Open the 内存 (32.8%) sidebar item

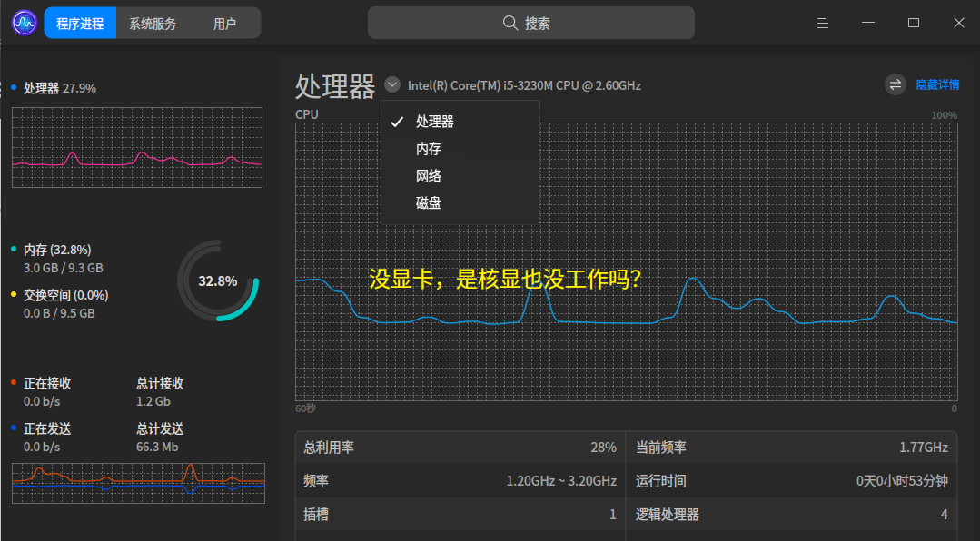(57, 250)
